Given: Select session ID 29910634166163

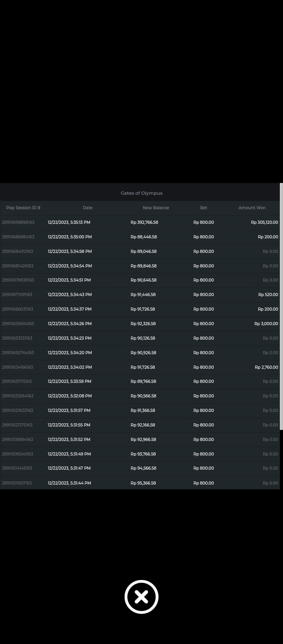Looking at the screenshot, I should pyautogui.click(x=18, y=367).
